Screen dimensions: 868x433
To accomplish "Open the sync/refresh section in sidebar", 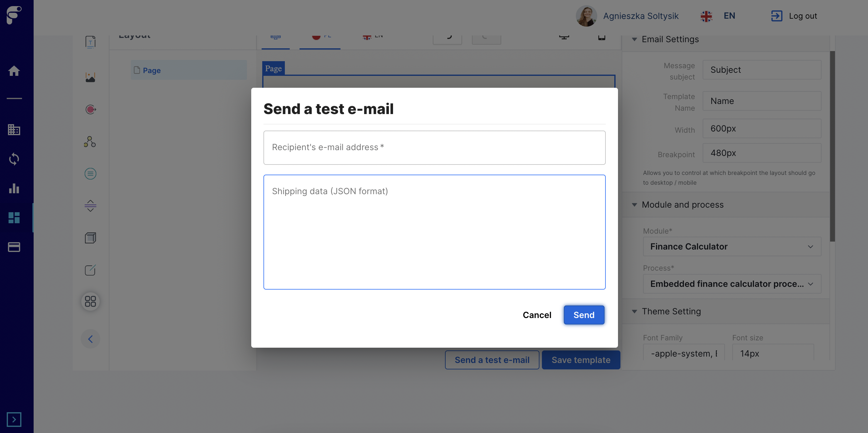I will [14, 159].
